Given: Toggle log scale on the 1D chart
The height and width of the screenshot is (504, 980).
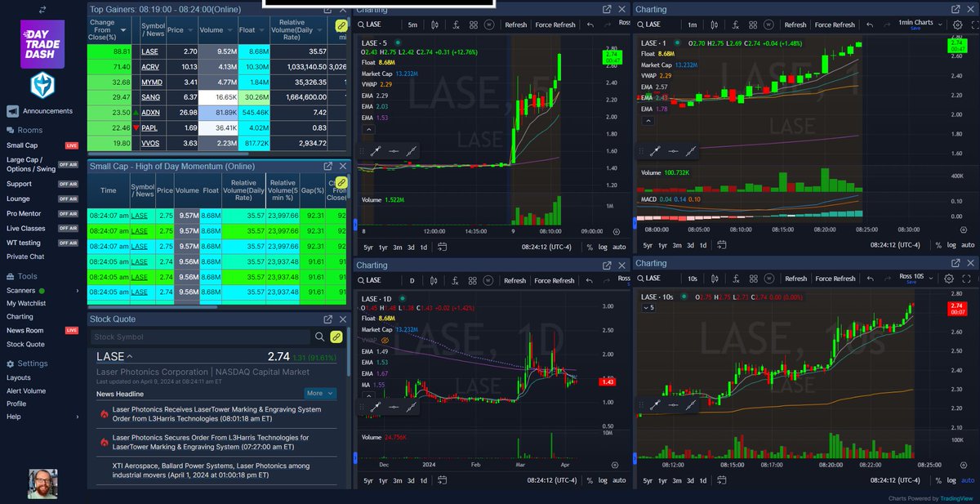Looking at the screenshot, I should point(602,481).
